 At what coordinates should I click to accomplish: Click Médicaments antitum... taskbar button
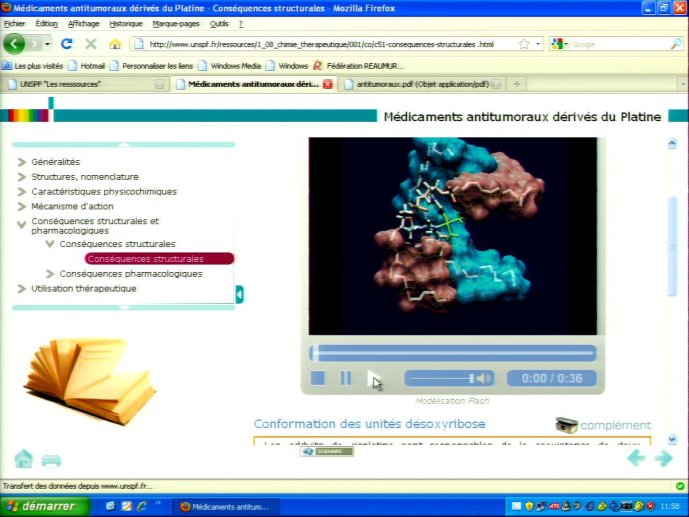coord(225,507)
